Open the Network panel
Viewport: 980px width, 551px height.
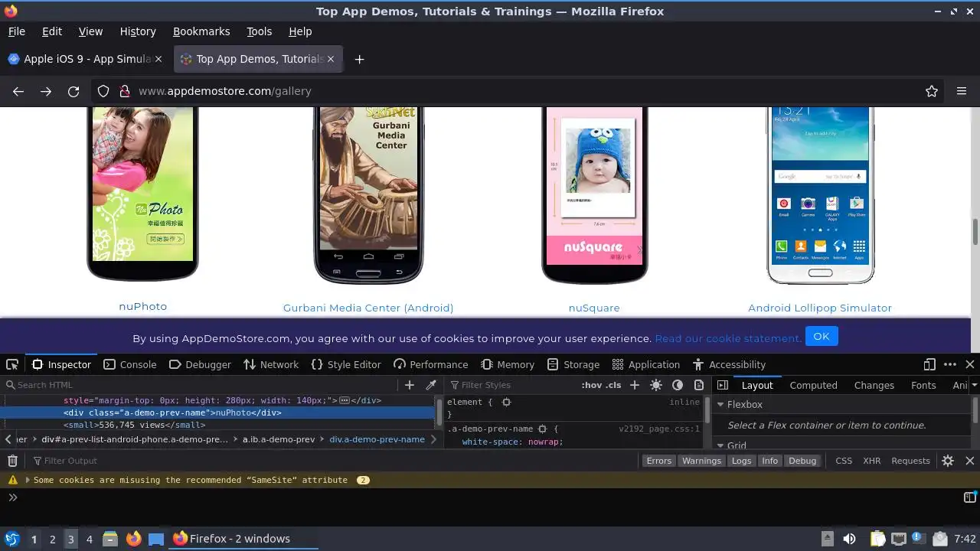coord(271,364)
